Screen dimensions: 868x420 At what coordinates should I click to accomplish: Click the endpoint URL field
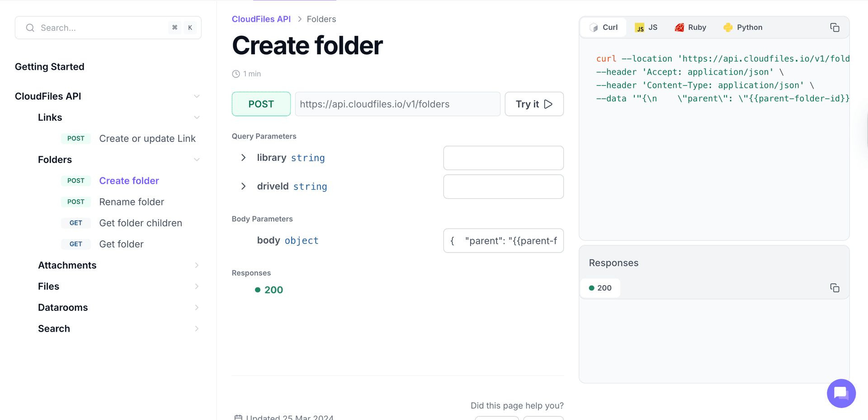point(397,104)
